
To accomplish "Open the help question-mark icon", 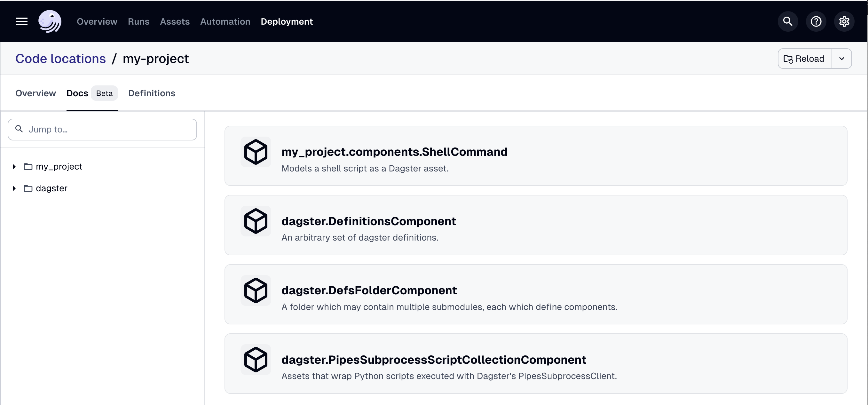I will tap(816, 21).
